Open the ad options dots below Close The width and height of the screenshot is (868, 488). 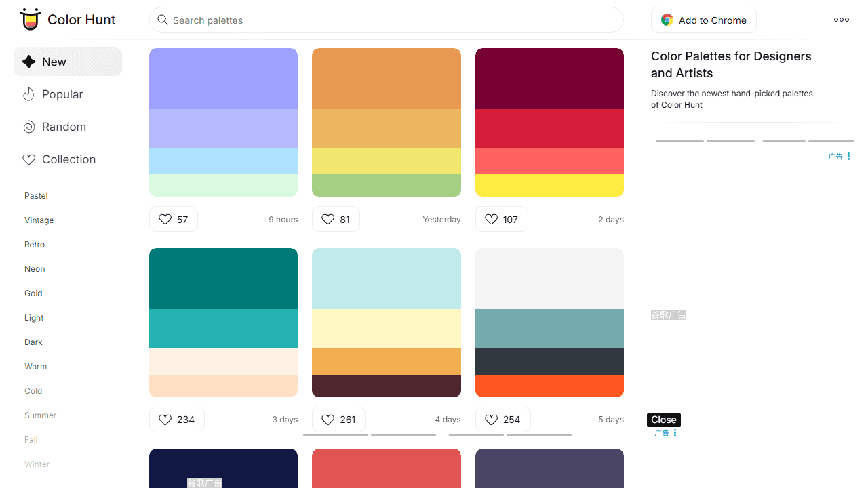[x=675, y=432]
